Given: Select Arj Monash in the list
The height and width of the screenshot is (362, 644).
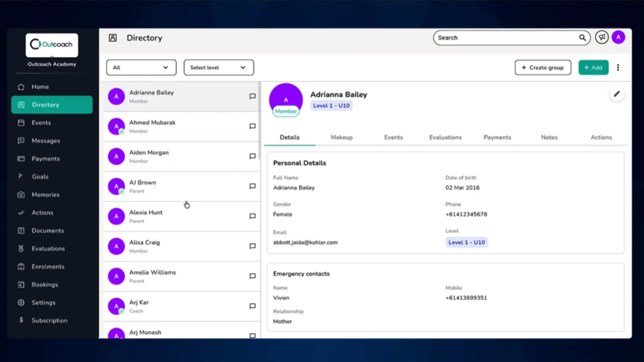Looking at the screenshot, I should pos(181,330).
